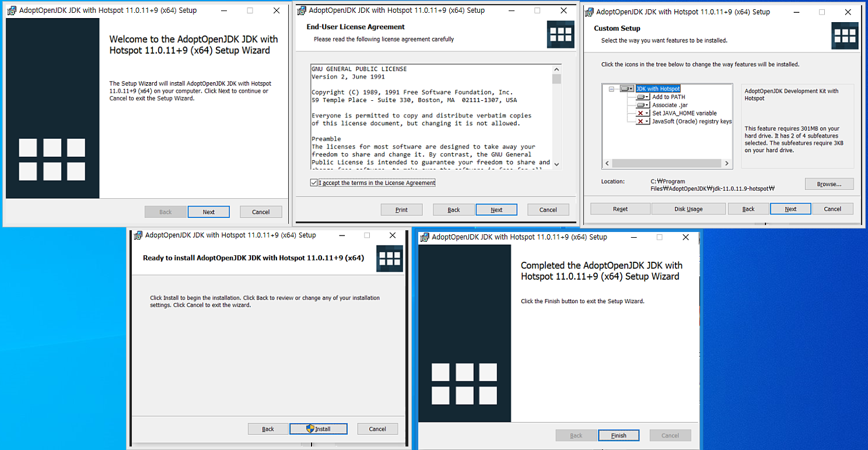Click the AdoptOpenJDK logo in the License Agreement header
Image resolution: width=868 pixels, height=450 pixels.
click(561, 34)
